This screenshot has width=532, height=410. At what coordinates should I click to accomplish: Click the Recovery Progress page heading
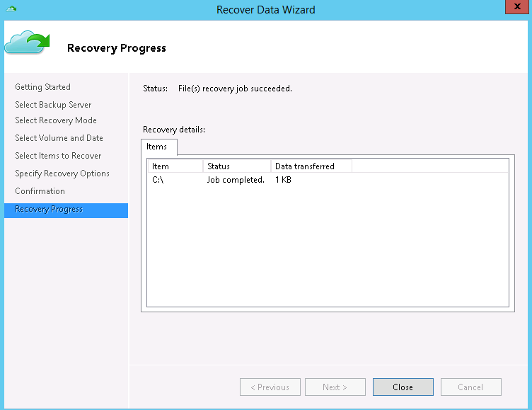click(x=117, y=48)
